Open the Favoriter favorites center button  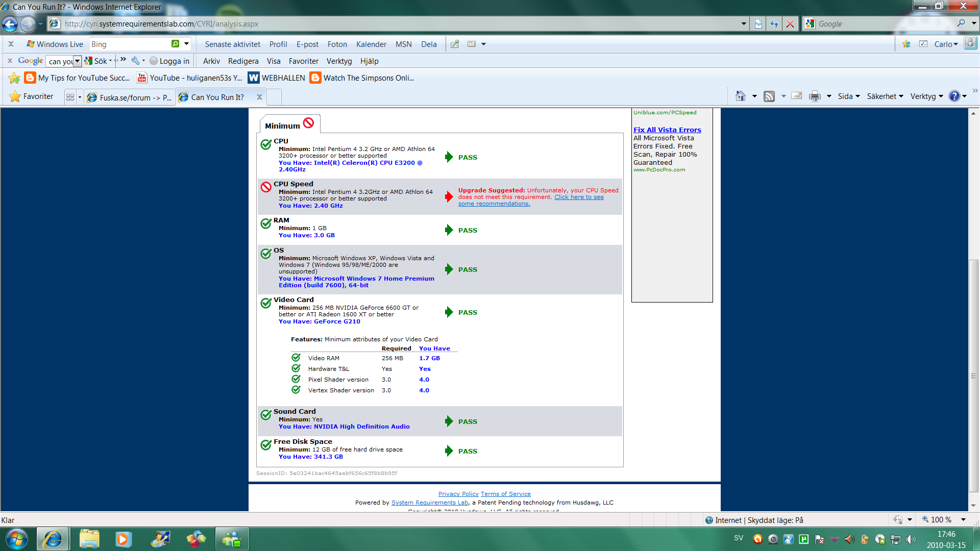pyautogui.click(x=31, y=96)
